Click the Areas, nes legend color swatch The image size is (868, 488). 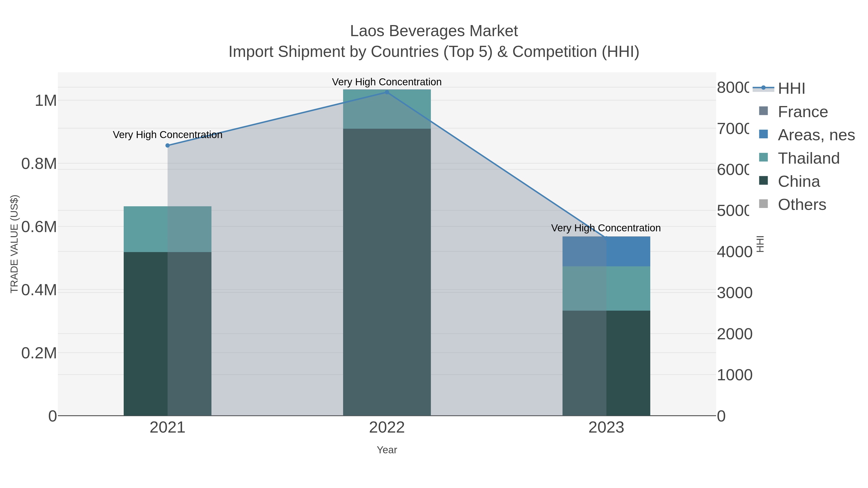click(x=763, y=134)
